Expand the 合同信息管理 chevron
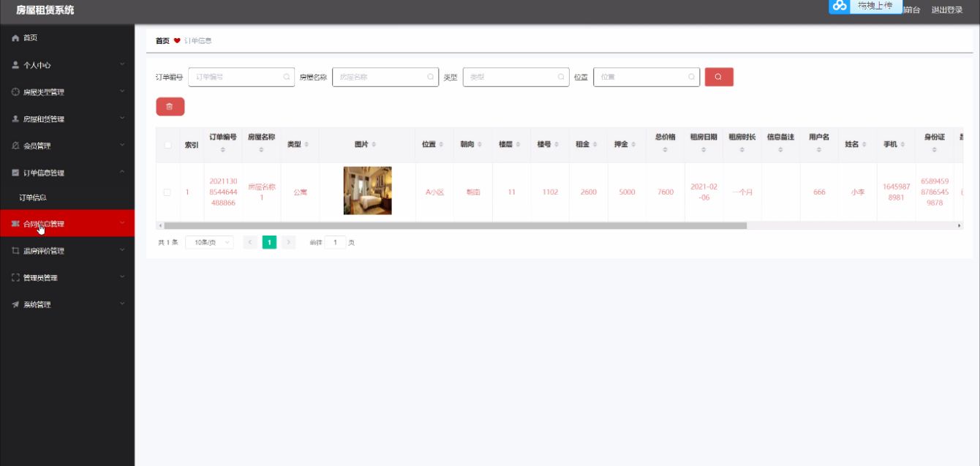This screenshot has height=466, width=980. 123,224
